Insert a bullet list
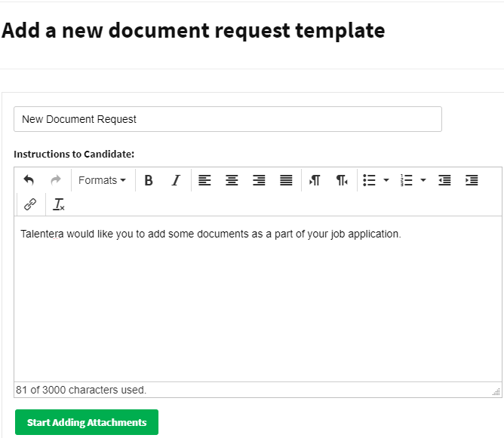 [370, 180]
